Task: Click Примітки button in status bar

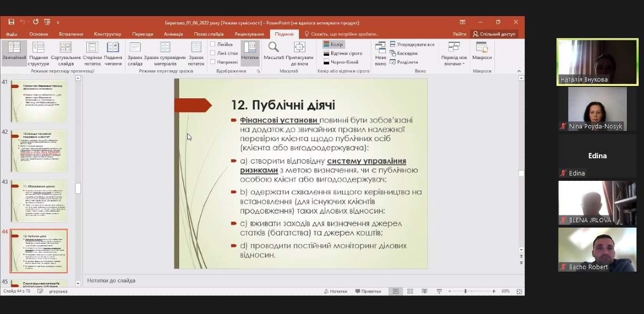Action: [x=368, y=291]
